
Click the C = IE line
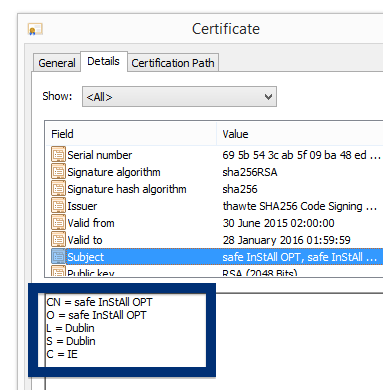62,354
